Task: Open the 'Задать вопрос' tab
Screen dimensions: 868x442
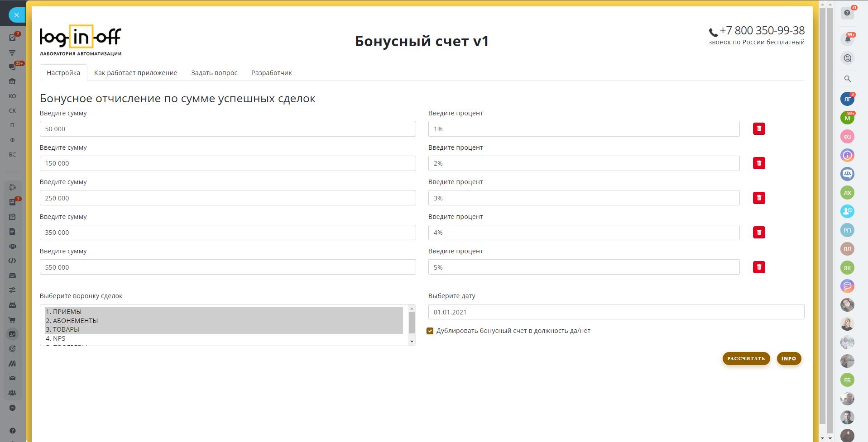Action: [214, 73]
